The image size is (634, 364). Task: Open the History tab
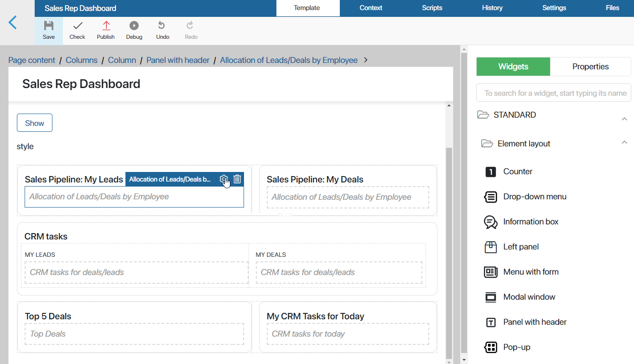(492, 8)
